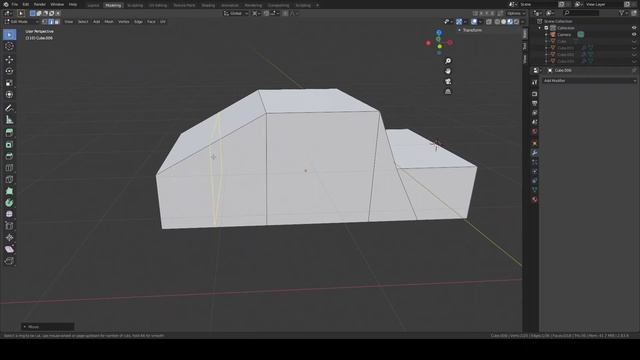
Task: Pick the Move tool
Action: click(9, 60)
